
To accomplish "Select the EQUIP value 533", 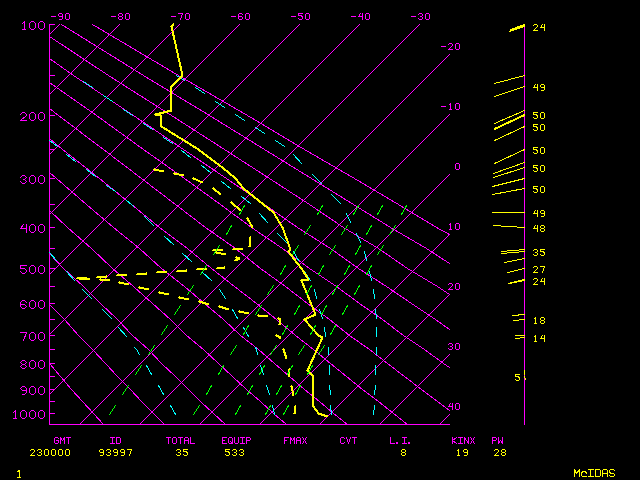I will 233,453.
